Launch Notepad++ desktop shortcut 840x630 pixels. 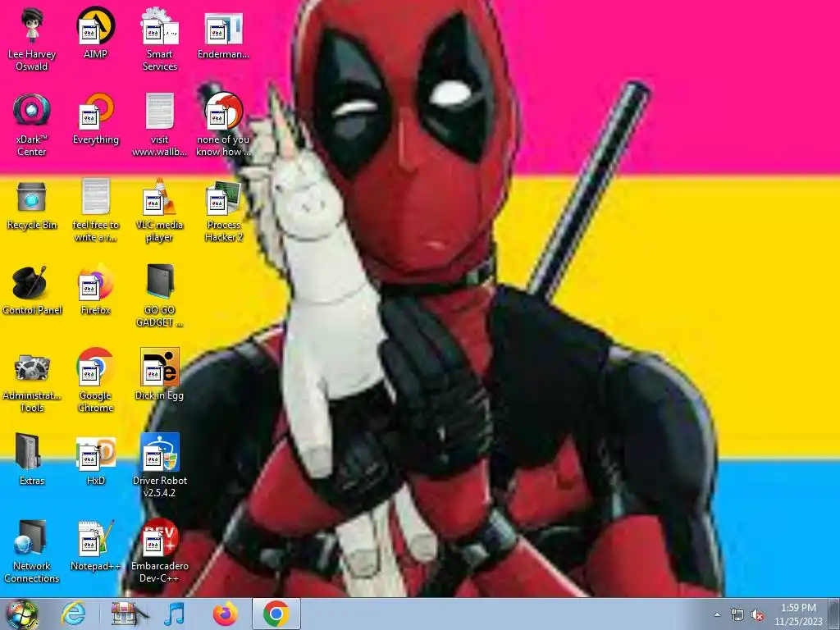(x=95, y=545)
